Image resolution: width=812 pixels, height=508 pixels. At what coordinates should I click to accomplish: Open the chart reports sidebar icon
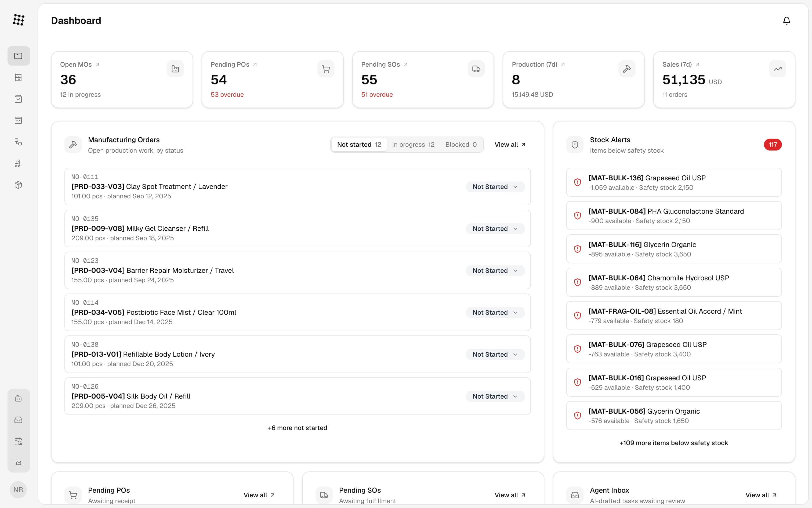pyautogui.click(x=19, y=463)
